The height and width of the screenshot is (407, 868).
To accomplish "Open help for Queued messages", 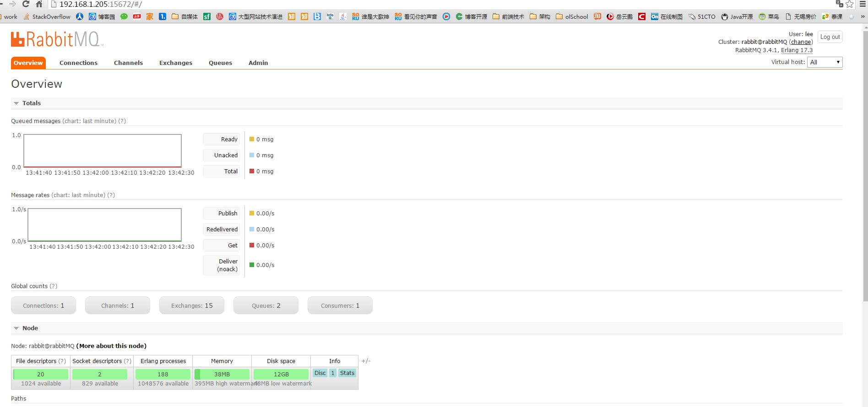I will click(x=122, y=121).
